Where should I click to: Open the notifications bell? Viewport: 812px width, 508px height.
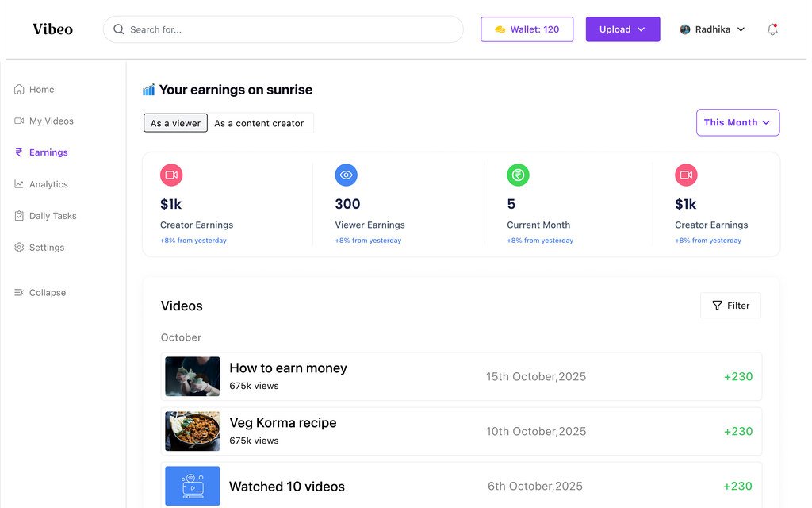click(x=772, y=29)
